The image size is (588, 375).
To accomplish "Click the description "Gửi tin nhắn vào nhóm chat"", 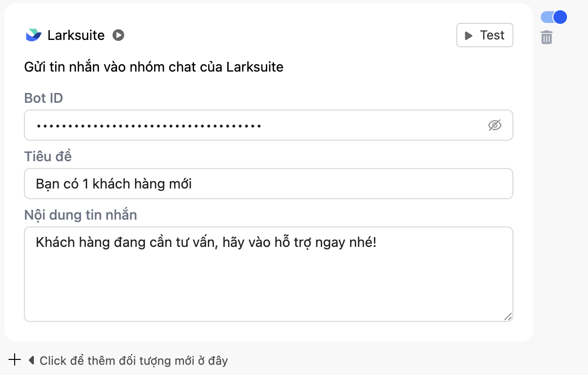I will (x=154, y=67).
